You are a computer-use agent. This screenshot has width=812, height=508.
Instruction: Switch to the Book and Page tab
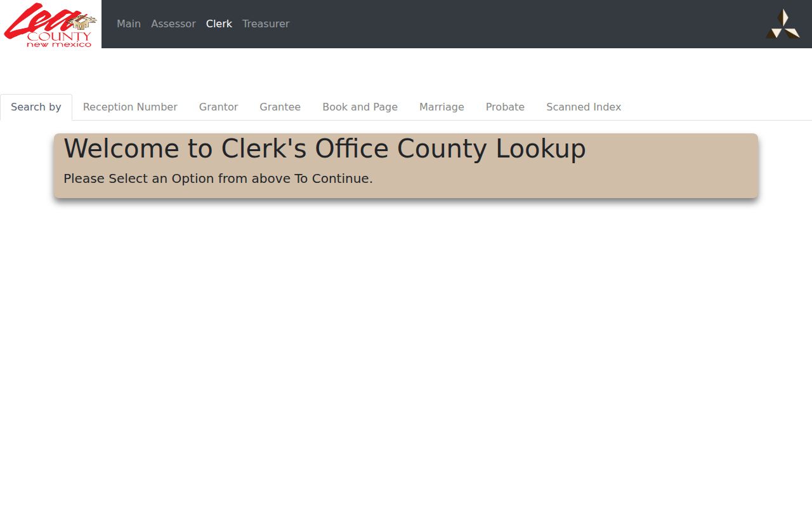(x=360, y=107)
